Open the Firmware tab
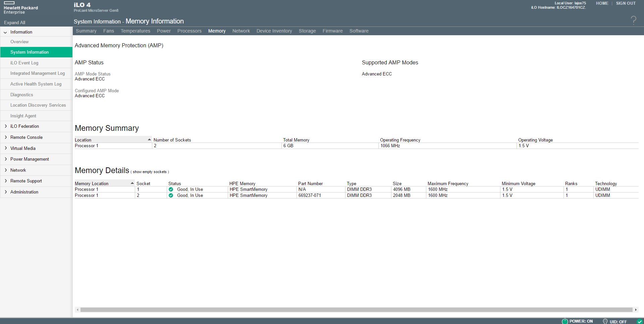 tap(333, 31)
